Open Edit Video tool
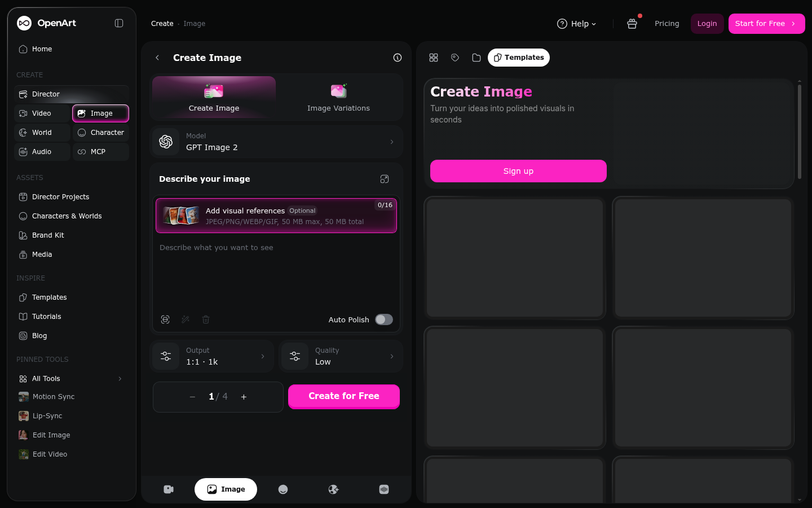The height and width of the screenshot is (508, 812). click(72, 454)
